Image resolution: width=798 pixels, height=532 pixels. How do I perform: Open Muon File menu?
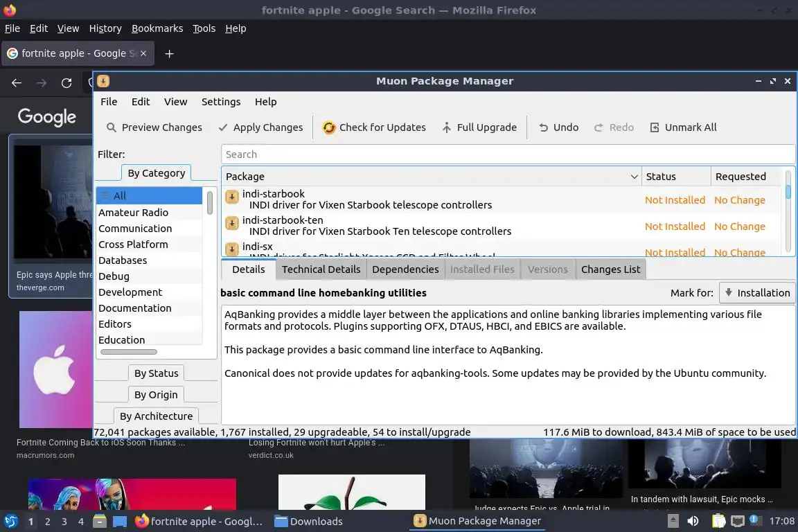click(x=109, y=102)
